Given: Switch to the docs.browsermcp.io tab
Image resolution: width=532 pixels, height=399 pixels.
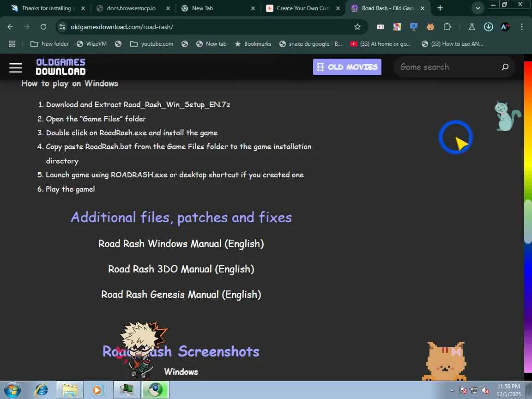Looking at the screenshot, I should click(x=131, y=8).
